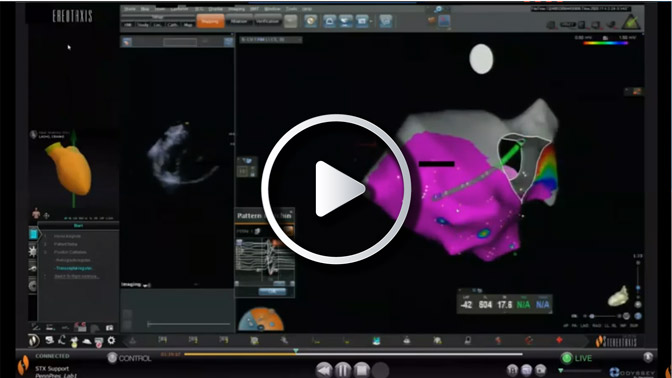672x378 pixels.
Task: Select the cyan sidebar panel tab icon
Action: [x=33, y=234]
